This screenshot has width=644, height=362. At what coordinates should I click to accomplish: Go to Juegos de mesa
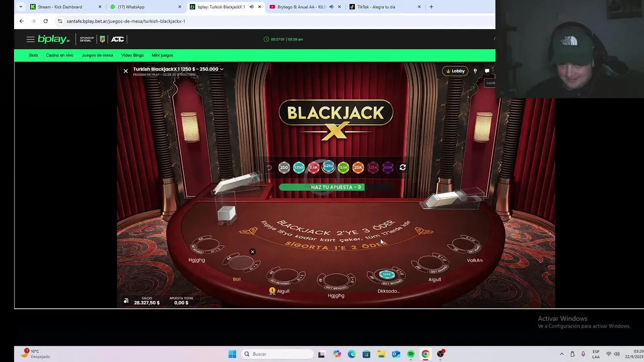(97, 55)
